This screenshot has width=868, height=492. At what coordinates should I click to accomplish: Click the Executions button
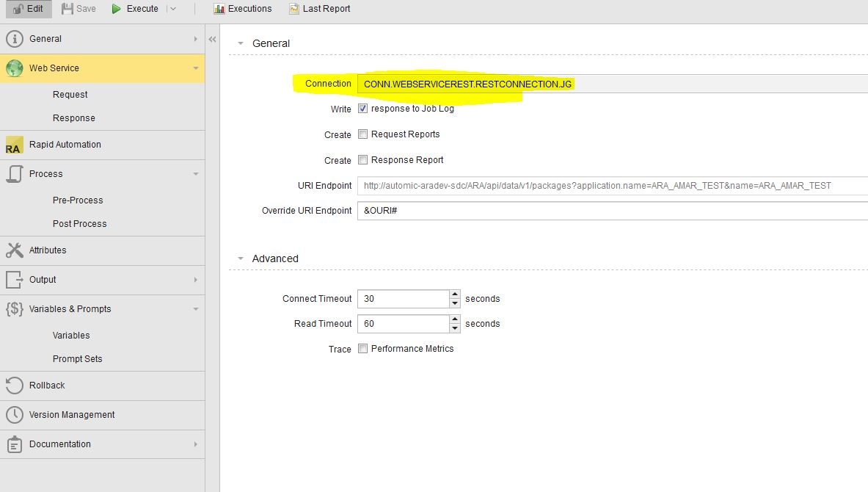pyautogui.click(x=243, y=9)
